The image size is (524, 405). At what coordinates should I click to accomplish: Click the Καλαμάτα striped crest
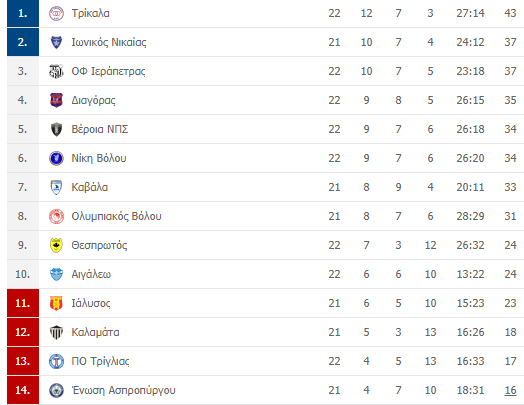tap(56, 332)
